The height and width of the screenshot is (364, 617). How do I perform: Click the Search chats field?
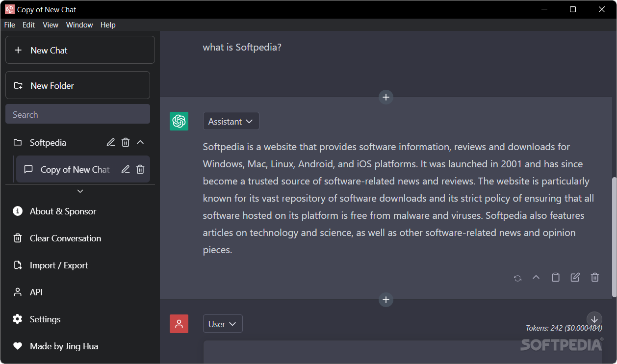point(77,114)
